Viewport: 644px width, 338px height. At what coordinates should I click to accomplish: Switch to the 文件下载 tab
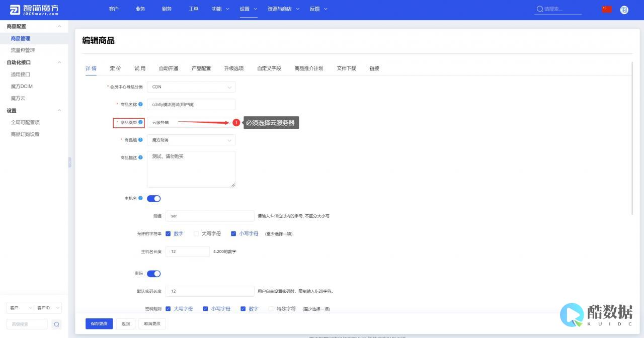point(346,68)
